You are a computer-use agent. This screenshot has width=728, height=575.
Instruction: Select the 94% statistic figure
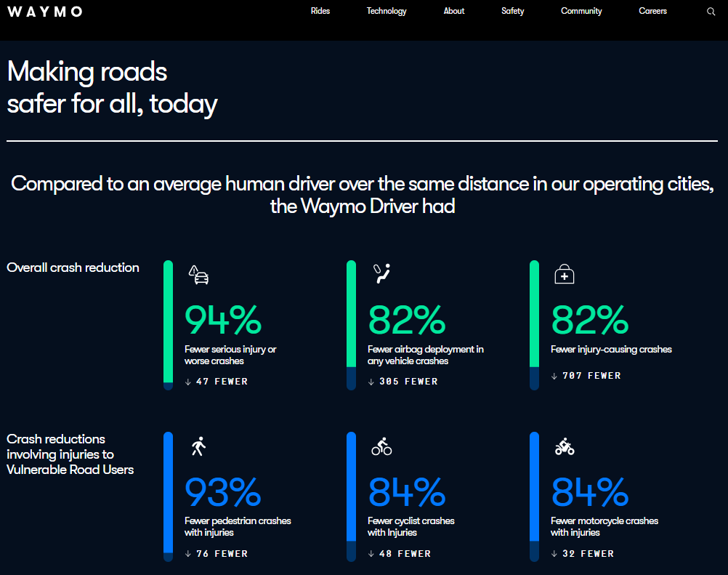click(223, 320)
